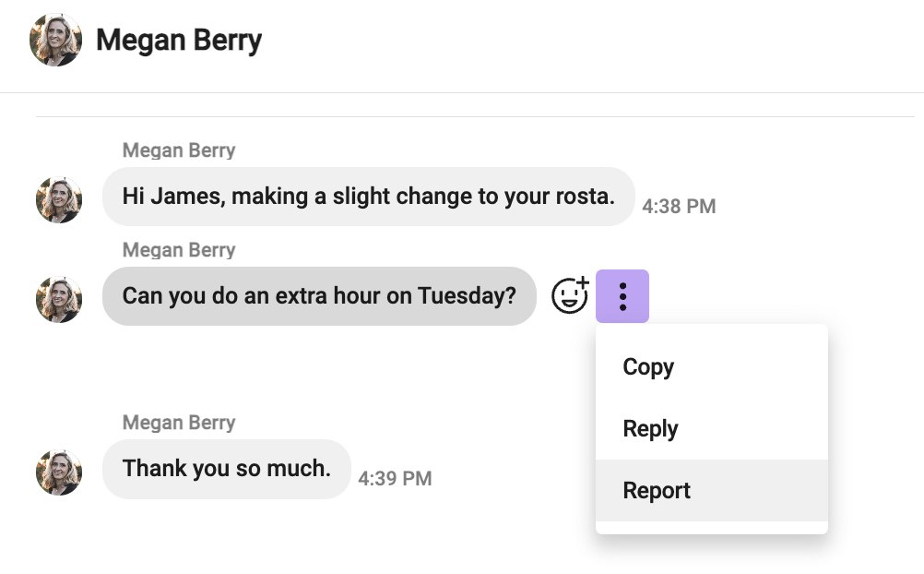Click the avatar beside the thank-you message

click(59, 472)
